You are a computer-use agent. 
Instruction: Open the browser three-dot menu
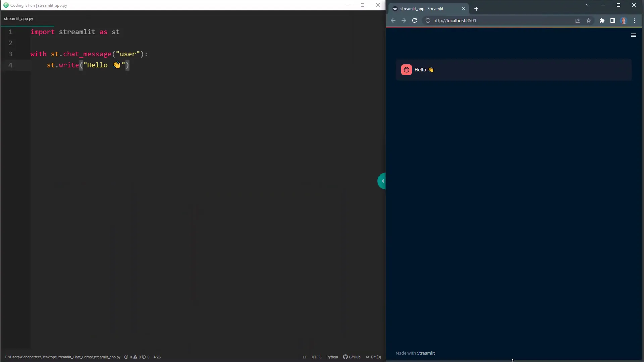pos(635,20)
